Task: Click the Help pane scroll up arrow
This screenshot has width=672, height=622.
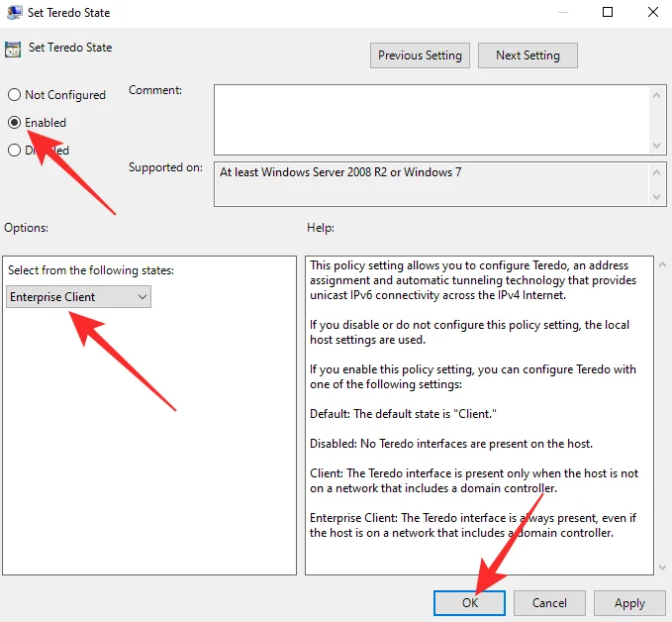Action: tap(662, 264)
